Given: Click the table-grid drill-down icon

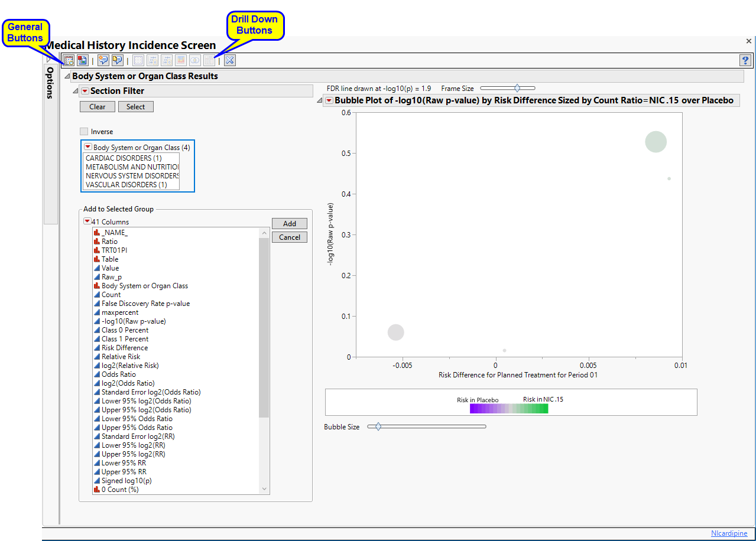Looking at the screenshot, I should point(209,60).
